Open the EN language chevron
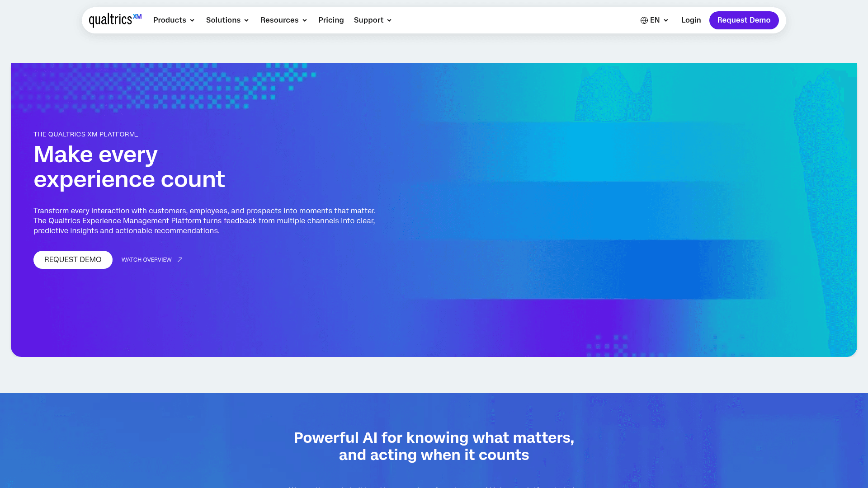The width and height of the screenshot is (868, 488). pyautogui.click(x=666, y=20)
